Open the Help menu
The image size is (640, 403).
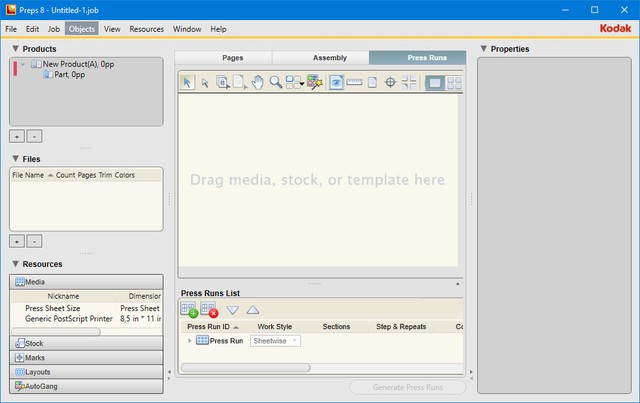218,29
